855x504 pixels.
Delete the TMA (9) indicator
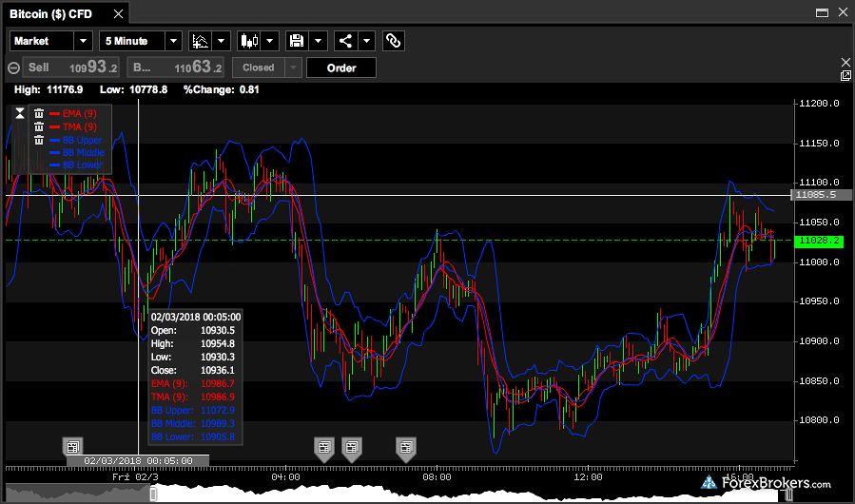[39, 126]
